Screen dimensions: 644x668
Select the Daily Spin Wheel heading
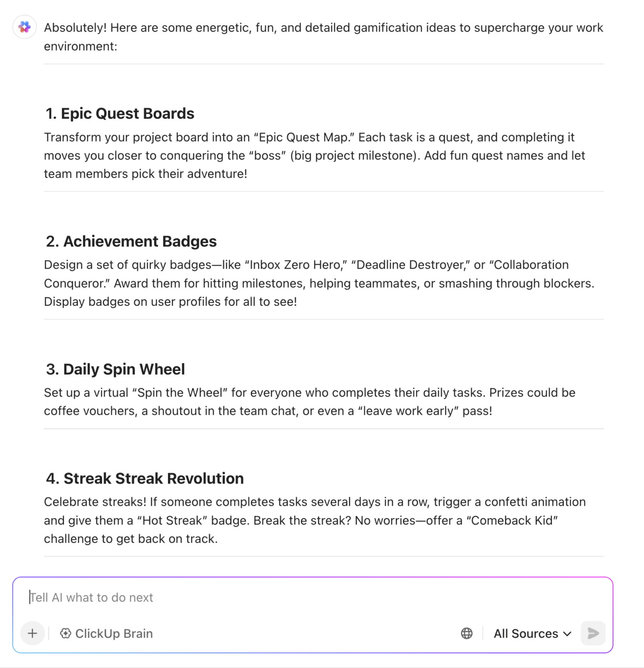[115, 369]
